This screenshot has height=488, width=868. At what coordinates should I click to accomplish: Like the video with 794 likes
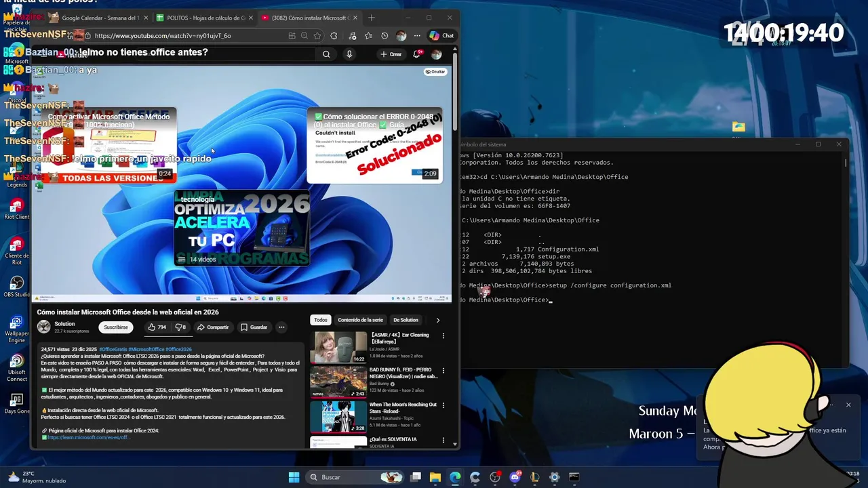coord(157,327)
